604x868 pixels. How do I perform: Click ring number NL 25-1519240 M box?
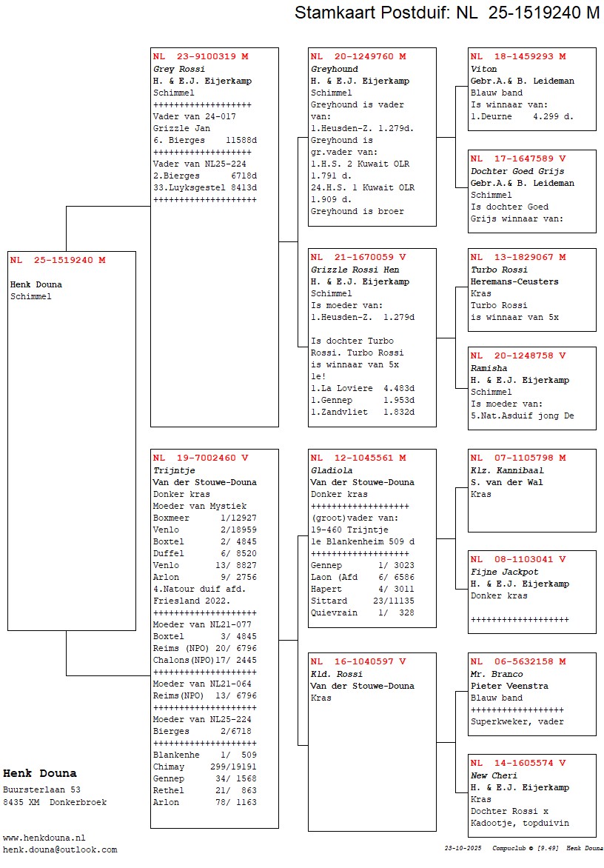(x=58, y=260)
